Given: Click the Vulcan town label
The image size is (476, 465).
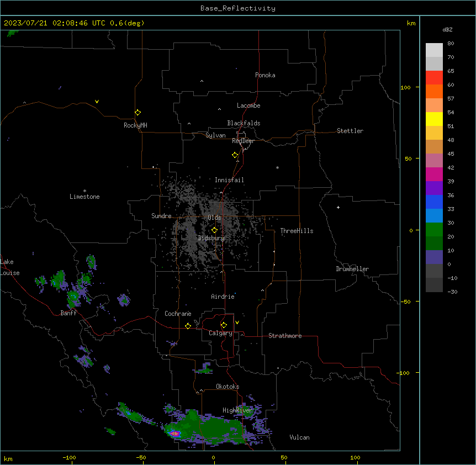Looking at the screenshot, I should point(299,437).
